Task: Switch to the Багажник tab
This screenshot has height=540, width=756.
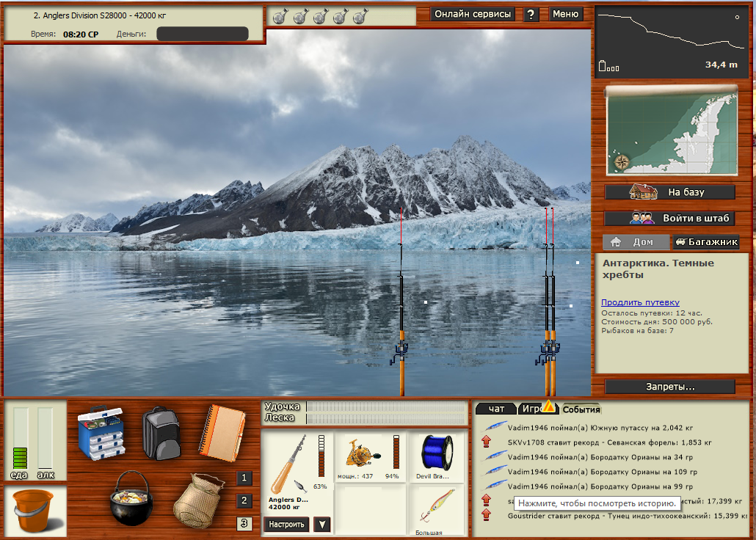Action: (x=705, y=242)
